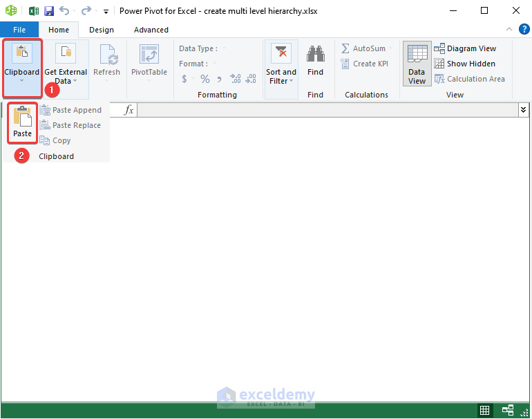Screen dimensions: 532x419
Task: Increase decimal places
Action: click(236, 79)
